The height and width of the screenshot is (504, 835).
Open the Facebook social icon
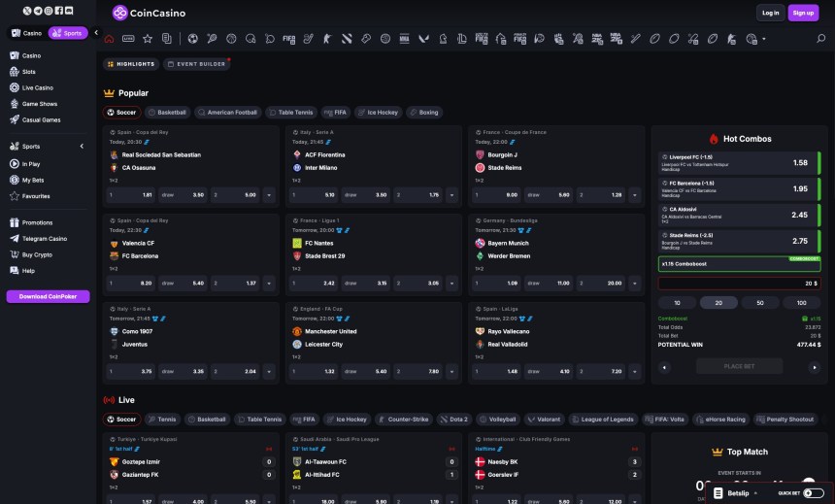pos(58,11)
